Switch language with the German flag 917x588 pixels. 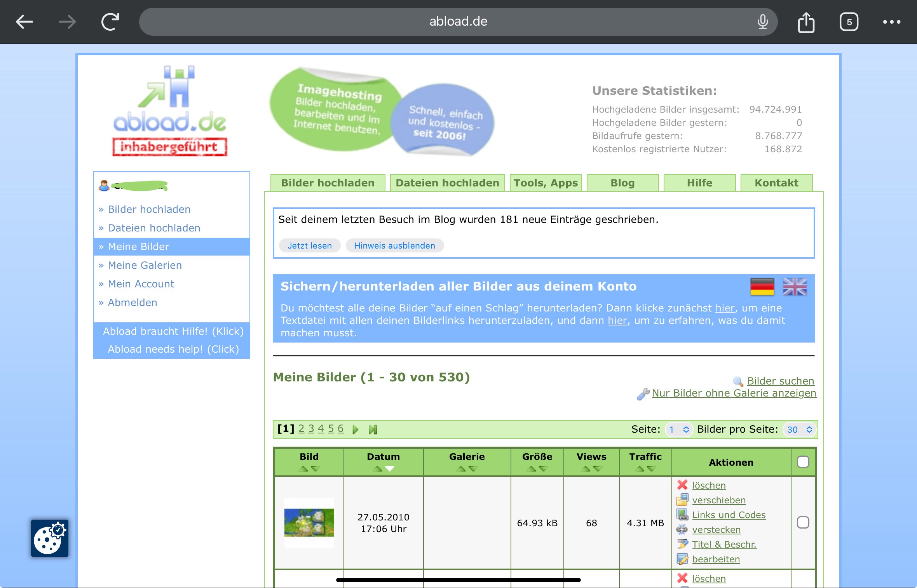(x=762, y=287)
